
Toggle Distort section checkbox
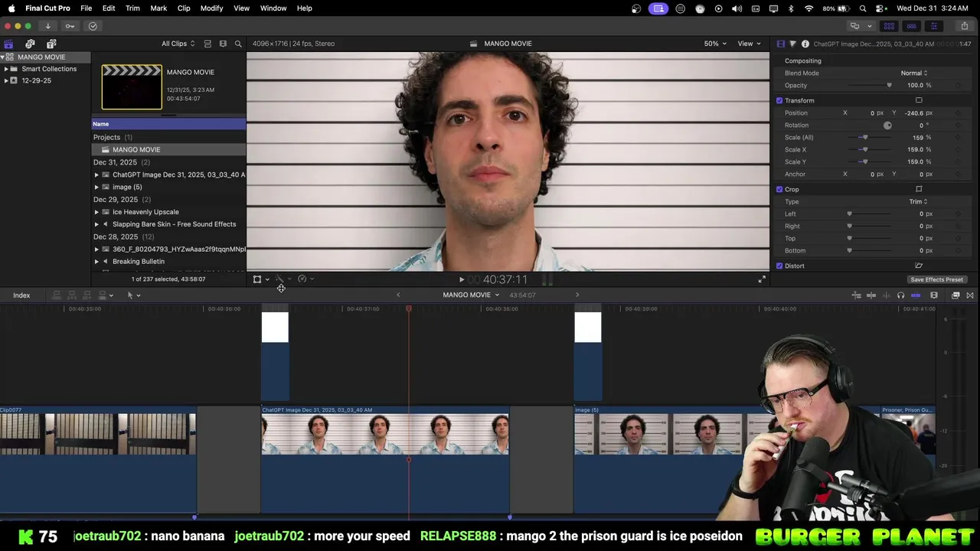[x=779, y=266]
